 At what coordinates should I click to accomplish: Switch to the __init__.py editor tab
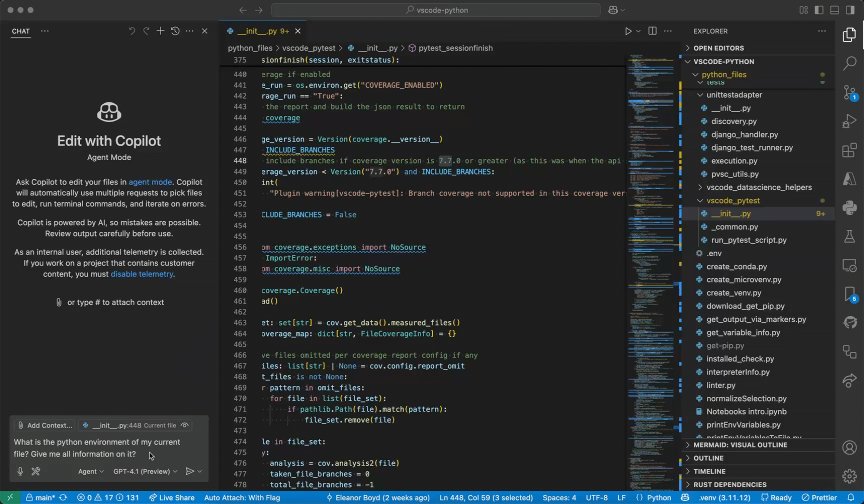pos(257,31)
